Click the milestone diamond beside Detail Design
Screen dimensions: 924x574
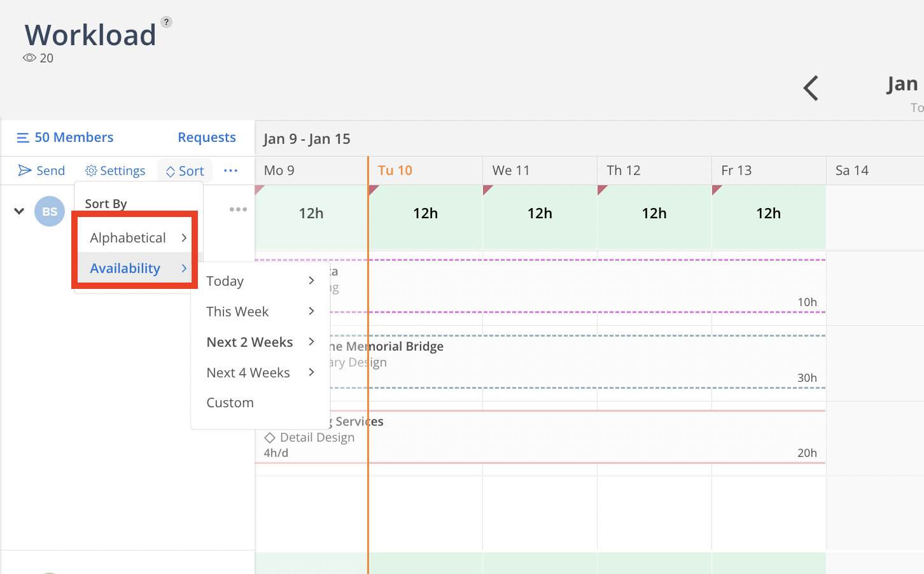pyautogui.click(x=270, y=437)
